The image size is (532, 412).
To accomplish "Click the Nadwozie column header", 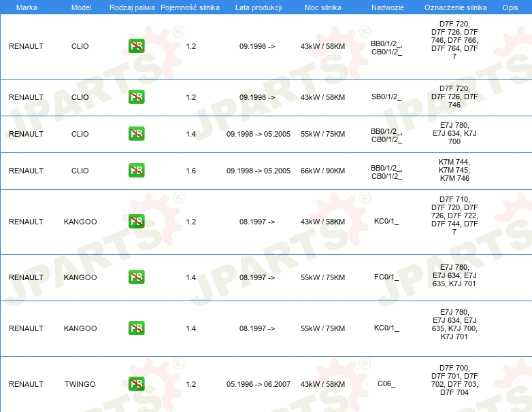I will coord(388,7).
